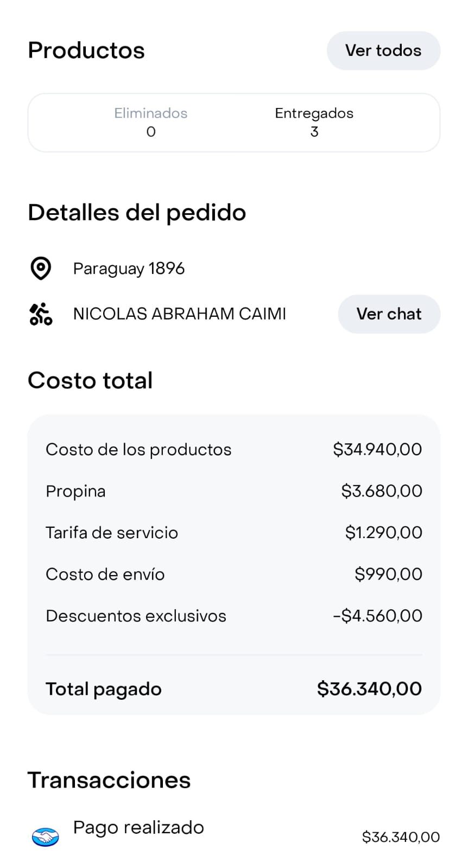Click the "Productos" section heading

[x=86, y=50]
